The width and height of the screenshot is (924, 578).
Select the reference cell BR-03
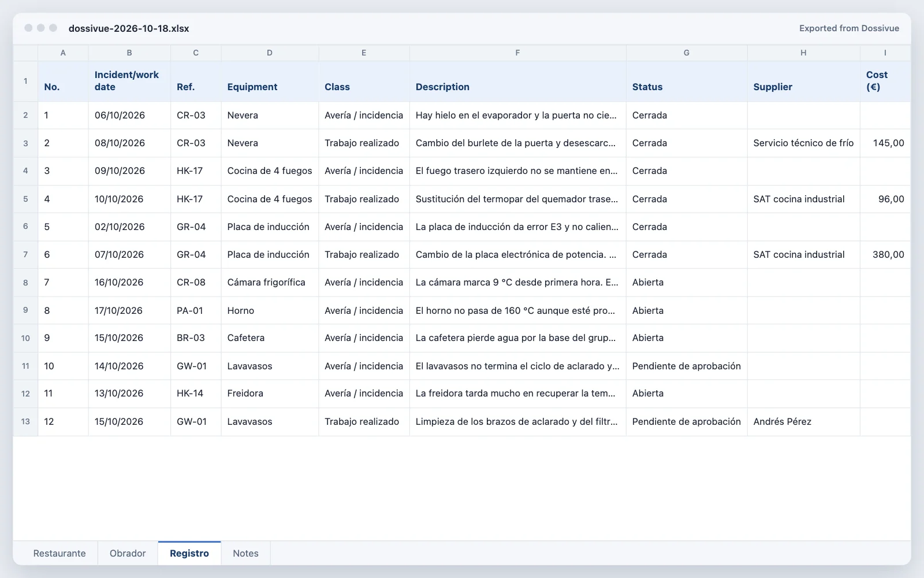tap(196, 338)
